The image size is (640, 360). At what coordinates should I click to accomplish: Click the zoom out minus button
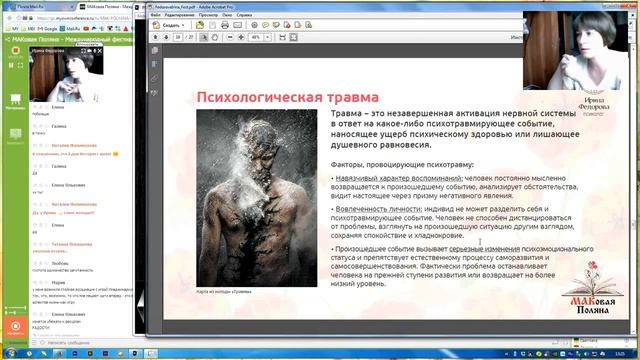tap(230, 37)
